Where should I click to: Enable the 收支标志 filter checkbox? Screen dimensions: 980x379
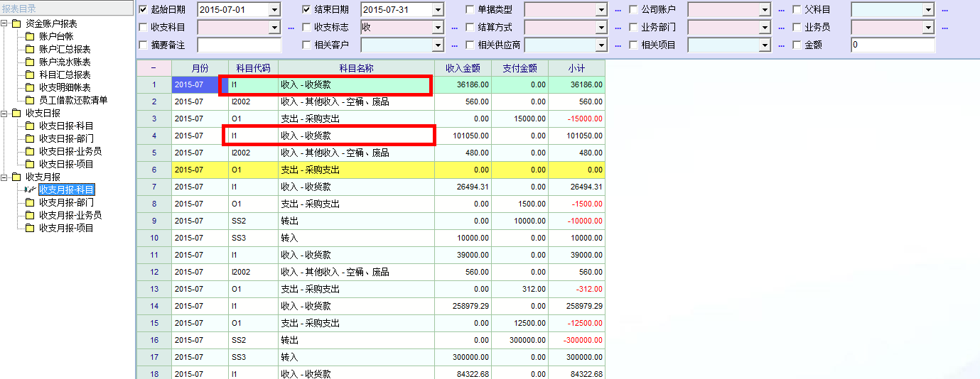pos(307,28)
